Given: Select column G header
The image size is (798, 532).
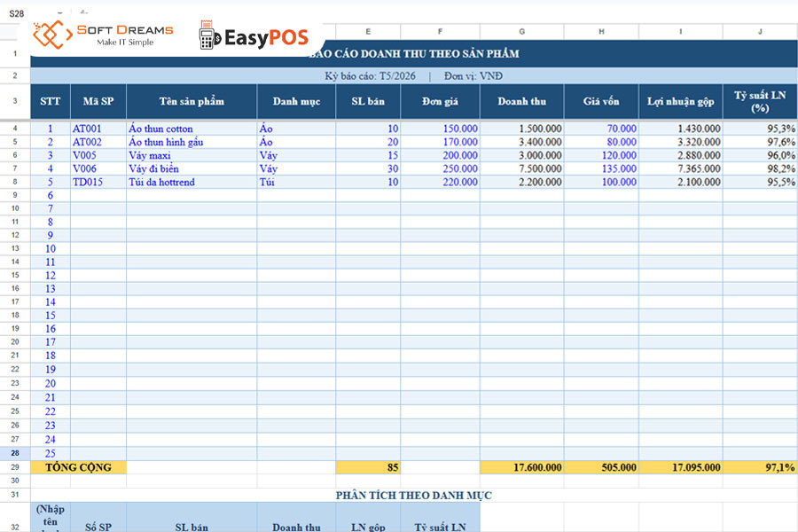Looking at the screenshot, I should tap(521, 32).
